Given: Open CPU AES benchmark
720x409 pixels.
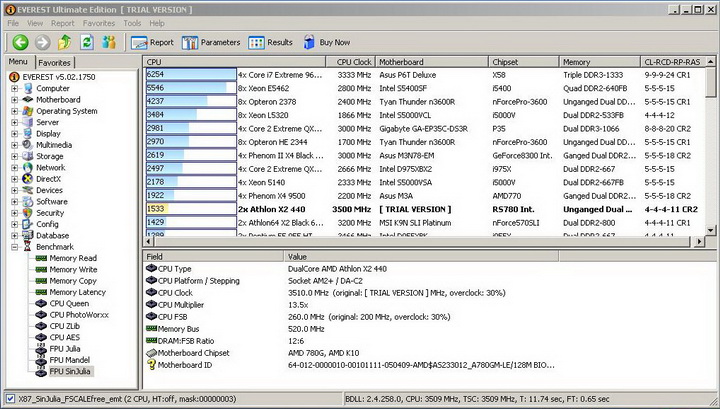Looking at the screenshot, I should pos(64,337).
